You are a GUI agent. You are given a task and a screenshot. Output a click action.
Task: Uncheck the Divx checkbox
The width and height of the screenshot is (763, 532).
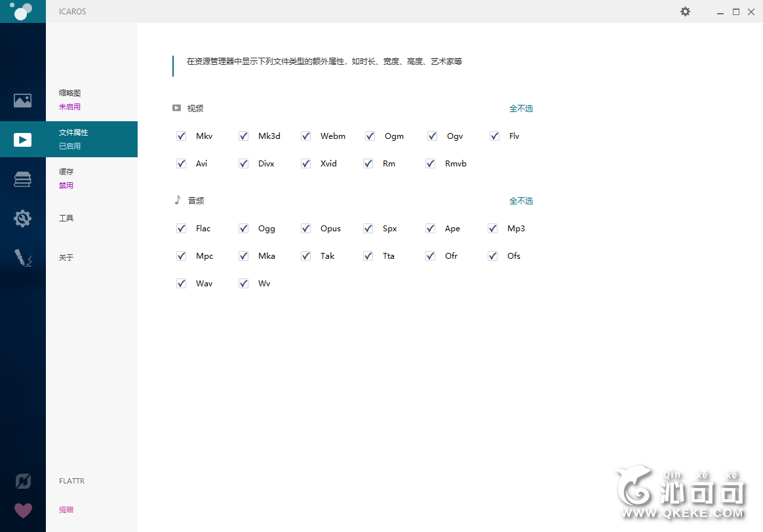pyautogui.click(x=244, y=164)
